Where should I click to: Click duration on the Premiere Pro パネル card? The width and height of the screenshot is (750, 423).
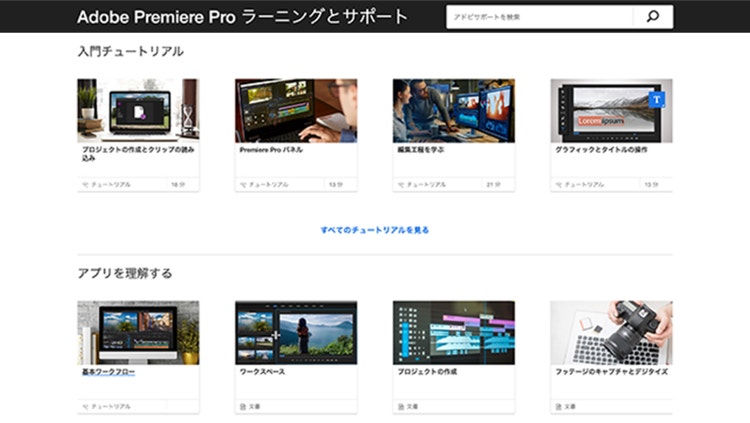335,185
